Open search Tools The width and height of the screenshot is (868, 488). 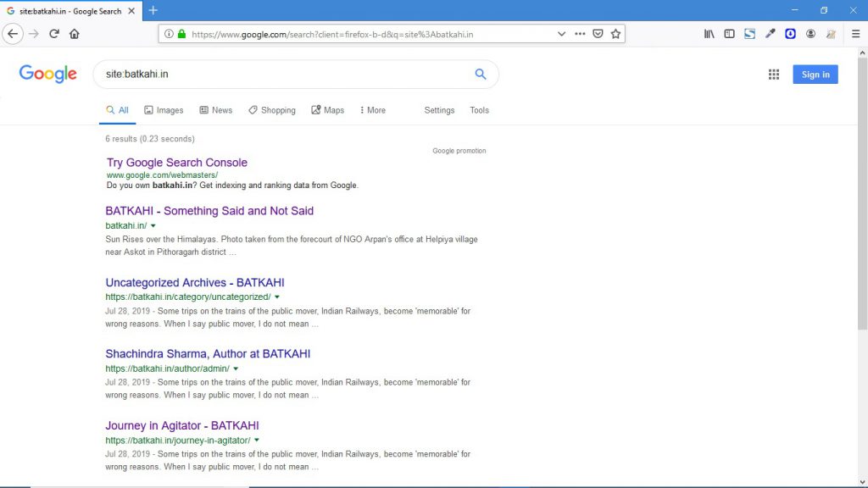(x=480, y=110)
